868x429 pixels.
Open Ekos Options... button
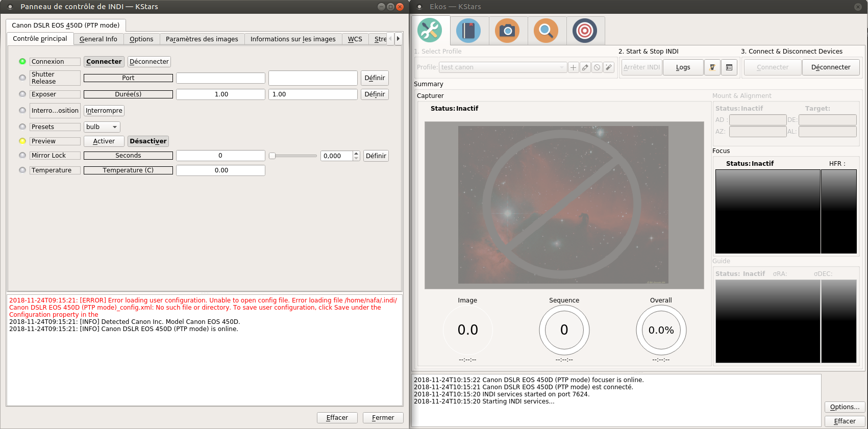point(845,407)
